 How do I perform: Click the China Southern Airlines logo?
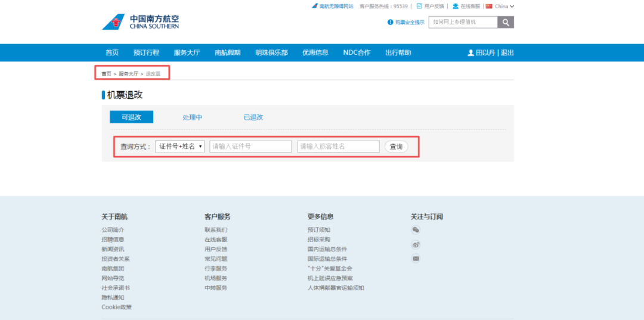tap(140, 22)
